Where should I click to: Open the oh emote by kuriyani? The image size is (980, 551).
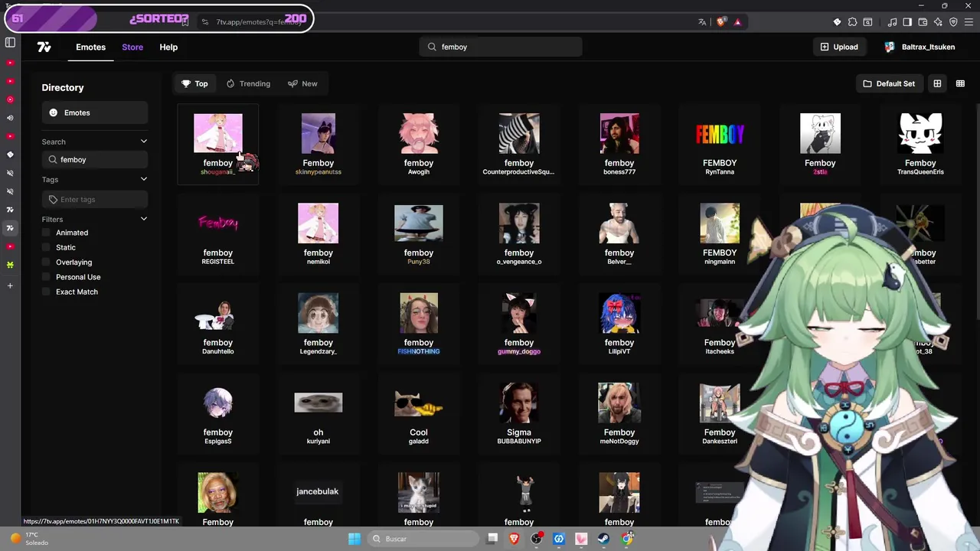318,413
